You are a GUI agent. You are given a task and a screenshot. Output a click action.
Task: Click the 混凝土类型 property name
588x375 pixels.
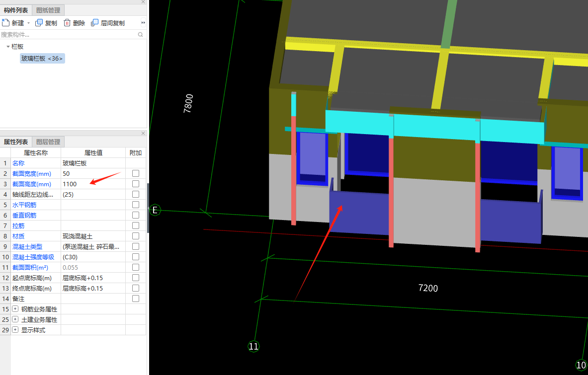tap(27, 247)
